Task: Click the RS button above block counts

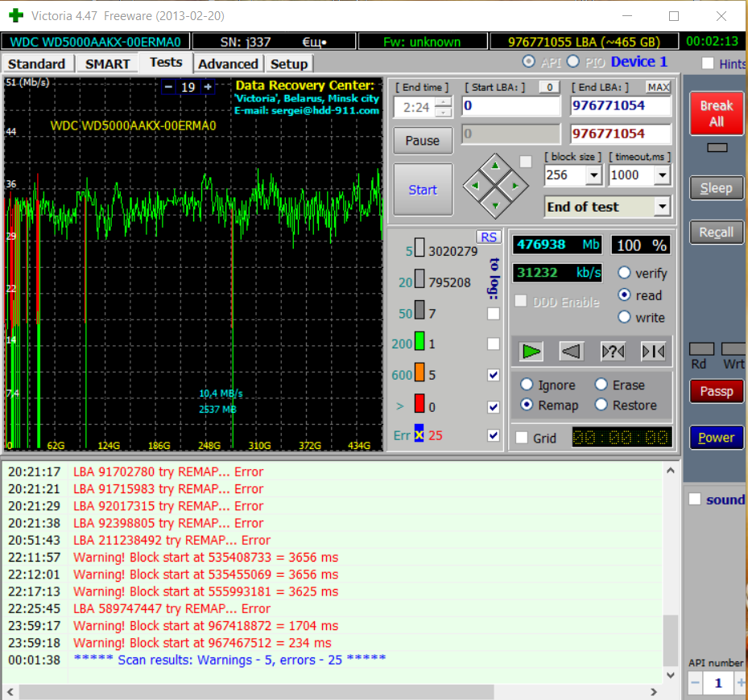Action: 489,237
